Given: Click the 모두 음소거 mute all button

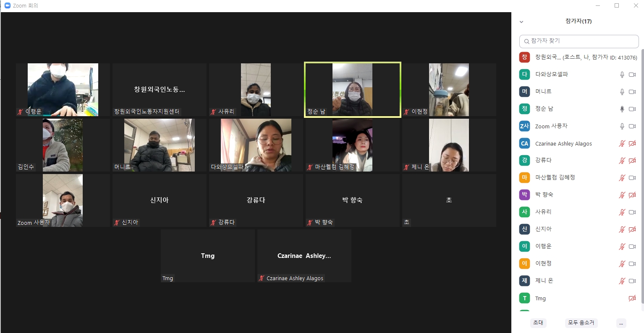Looking at the screenshot, I should 581,323.
